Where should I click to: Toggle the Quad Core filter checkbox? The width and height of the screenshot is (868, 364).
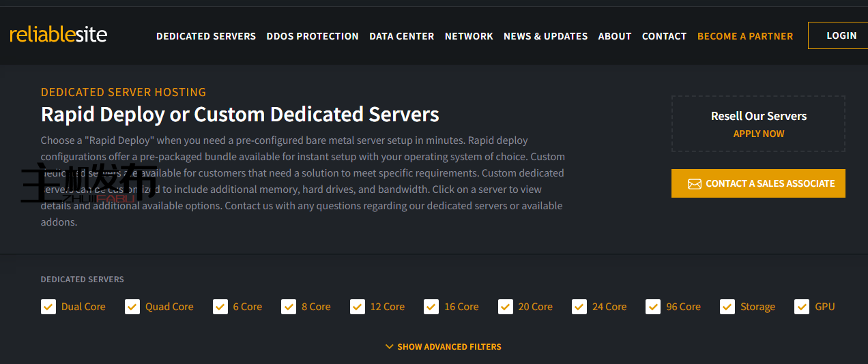pyautogui.click(x=132, y=307)
